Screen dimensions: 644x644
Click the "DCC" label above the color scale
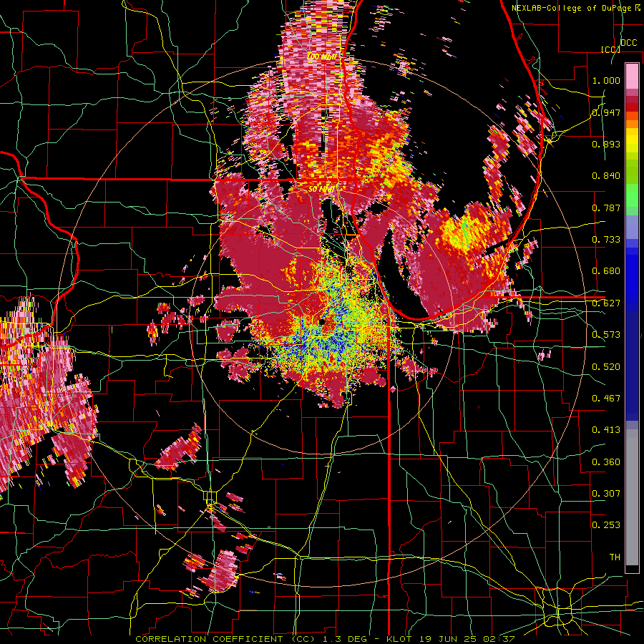(x=628, y=42)
